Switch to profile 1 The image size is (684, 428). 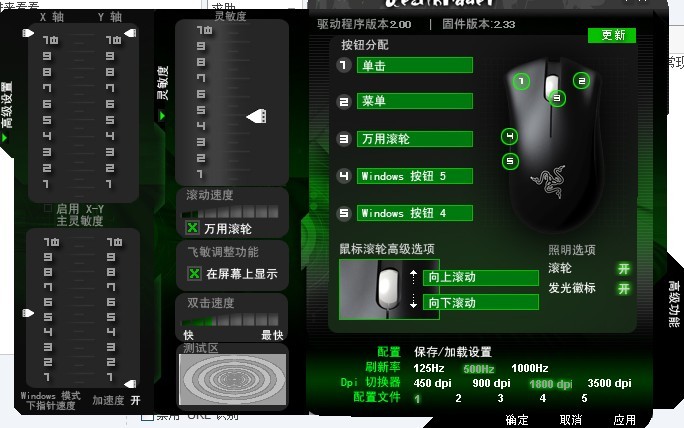pos(417,399)
